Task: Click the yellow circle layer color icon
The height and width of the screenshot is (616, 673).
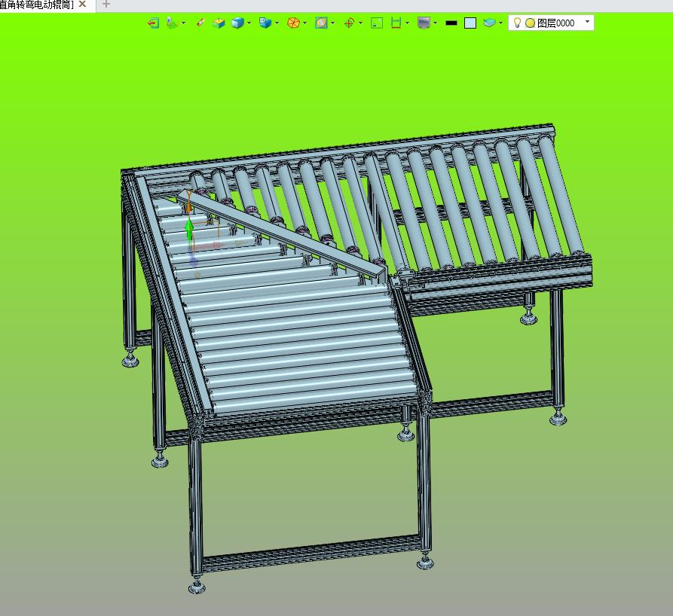Action: tap(530, 23)
